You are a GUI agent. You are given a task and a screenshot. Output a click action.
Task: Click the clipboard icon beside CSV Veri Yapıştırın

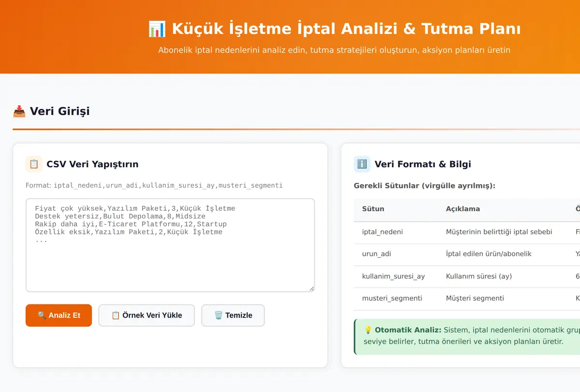coord(34,164)
